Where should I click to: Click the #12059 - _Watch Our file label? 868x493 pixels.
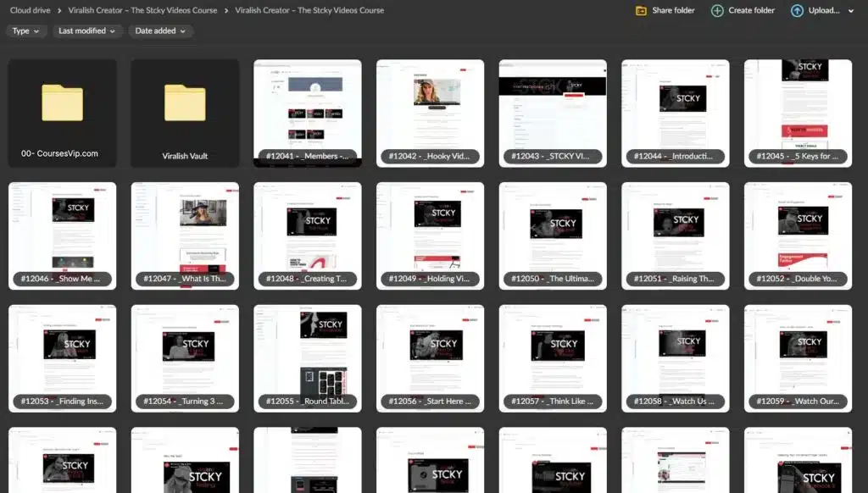[798, 402]
